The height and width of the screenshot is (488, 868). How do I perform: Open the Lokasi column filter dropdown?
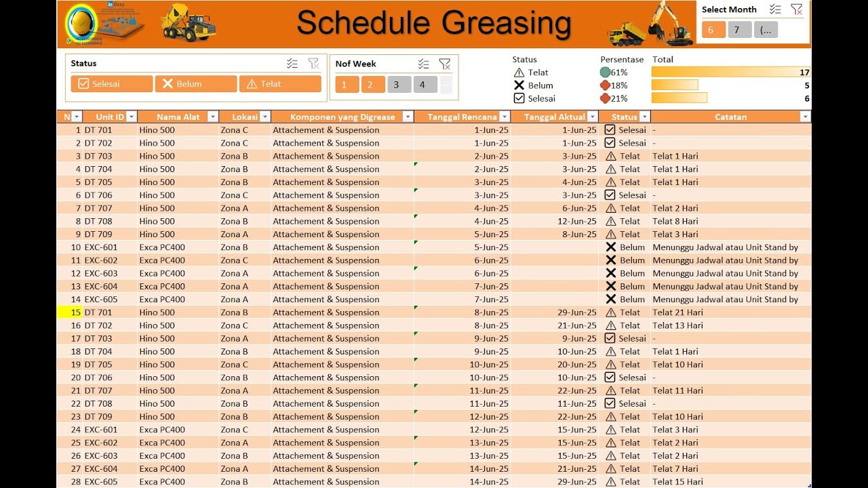265,117
